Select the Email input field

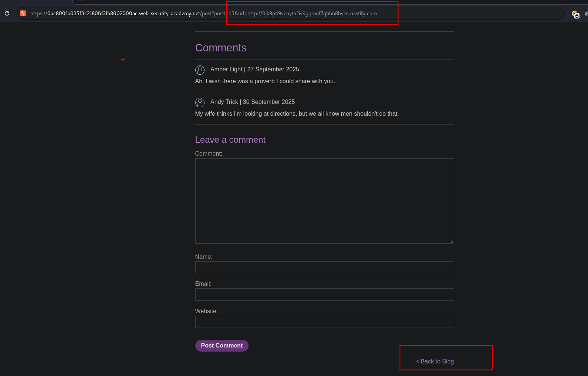coord(324,294)
